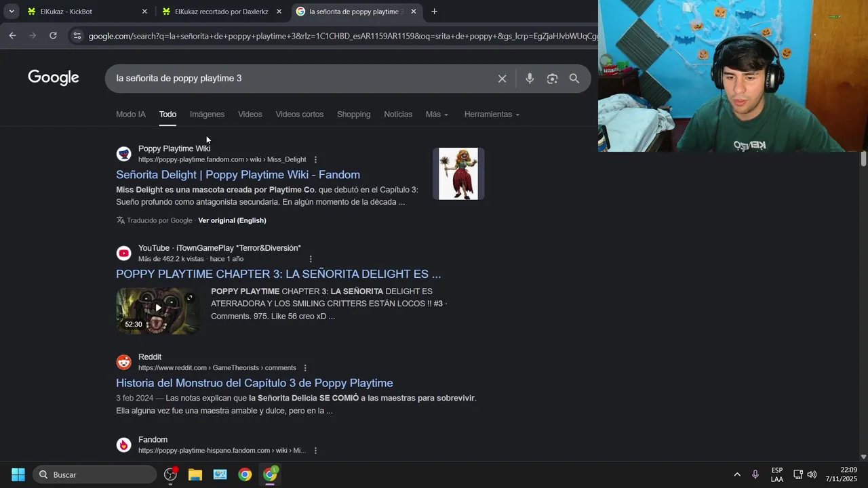Screen dimensions: 868x488
Task: Open the volume speaker tray icon
Action: (x=812, y=474)
